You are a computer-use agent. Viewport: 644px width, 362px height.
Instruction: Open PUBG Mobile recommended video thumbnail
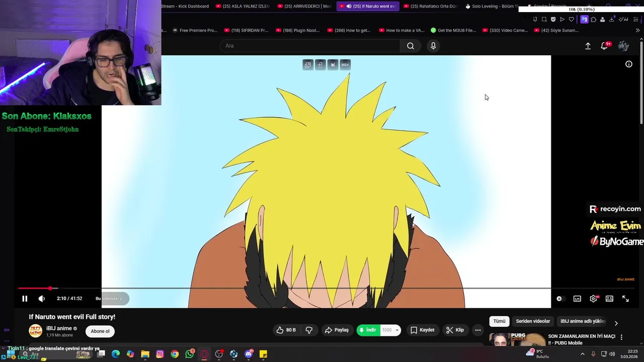pyautogui.click(x=517, y=339)
